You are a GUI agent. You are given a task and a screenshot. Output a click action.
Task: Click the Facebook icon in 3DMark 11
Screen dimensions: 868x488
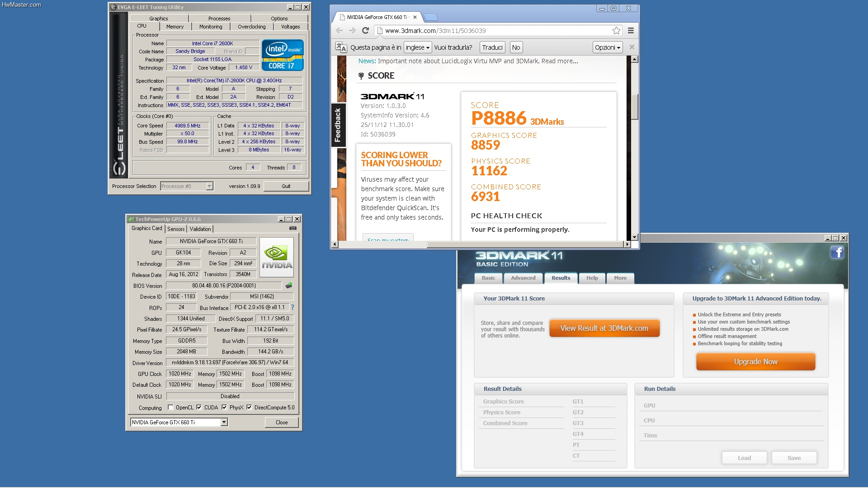click(837, 252)
